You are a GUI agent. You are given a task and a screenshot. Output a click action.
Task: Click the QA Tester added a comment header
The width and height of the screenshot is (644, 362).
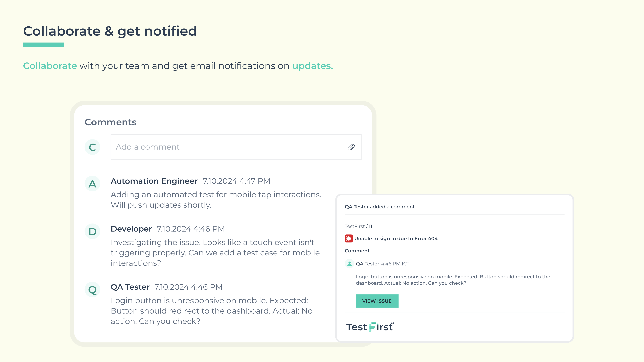coord(379,207)
